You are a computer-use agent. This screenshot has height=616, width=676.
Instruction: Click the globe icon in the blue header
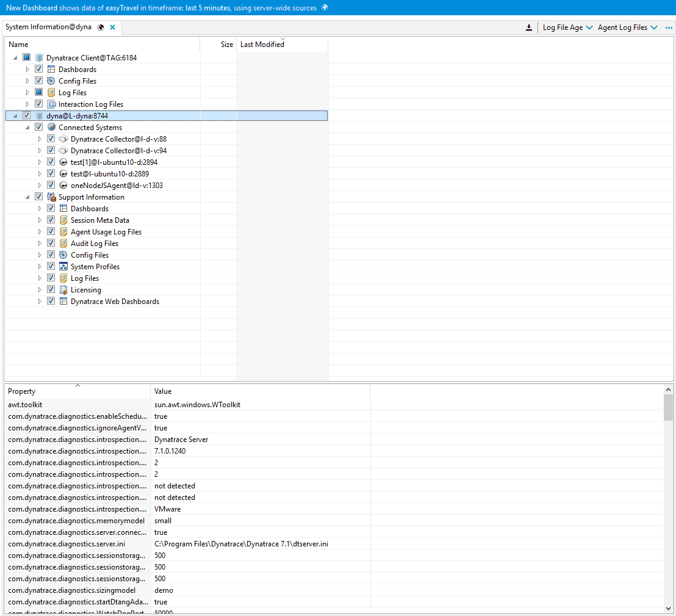click(325, 8)
